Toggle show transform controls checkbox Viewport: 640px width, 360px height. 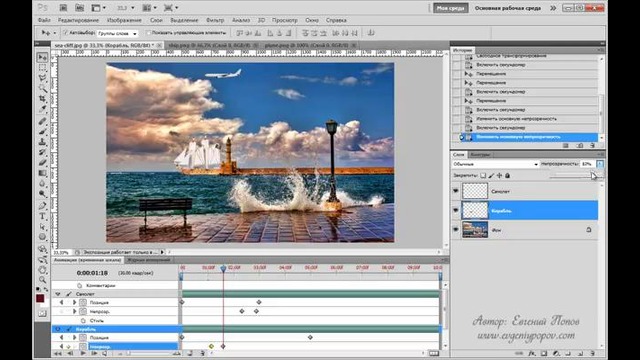pos(149,33)
